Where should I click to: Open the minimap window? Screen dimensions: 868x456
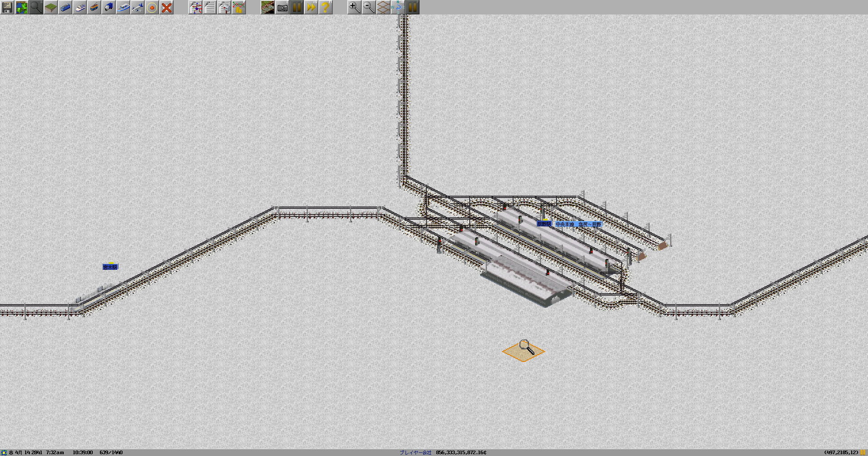(22, 7)
